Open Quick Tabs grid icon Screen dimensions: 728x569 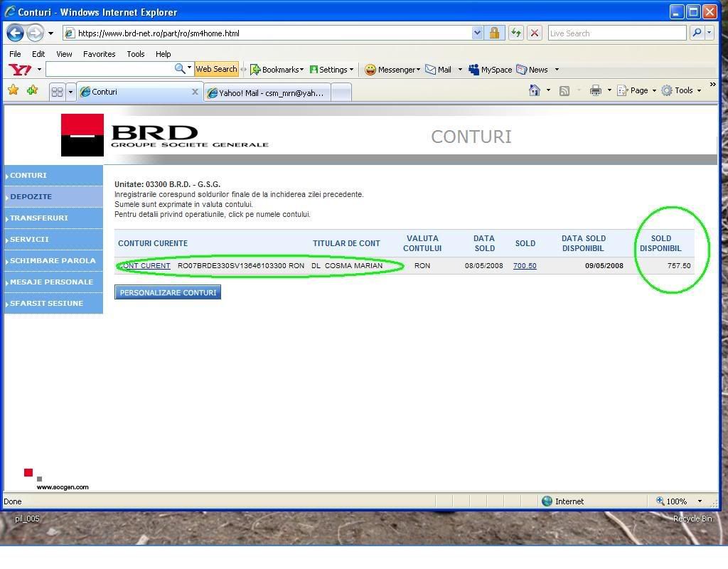[57, 92]
